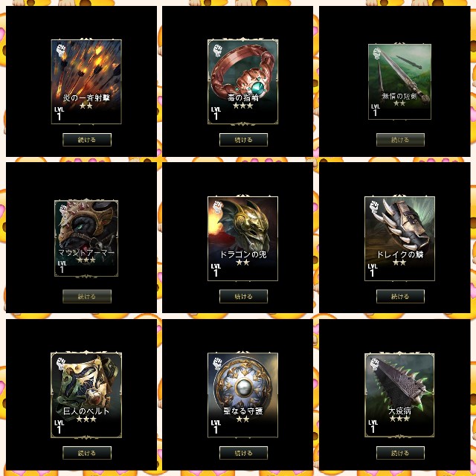Select the 無情の短剣 dagger card
Viewport: 476px width, 476px height.
point(399,81)
